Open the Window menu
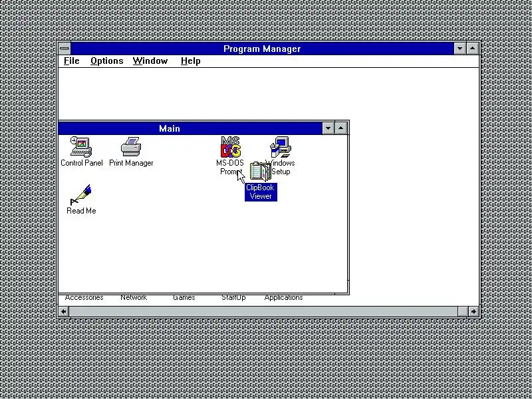The height and width of the screenshot is (399, 532). pos(150,61)
